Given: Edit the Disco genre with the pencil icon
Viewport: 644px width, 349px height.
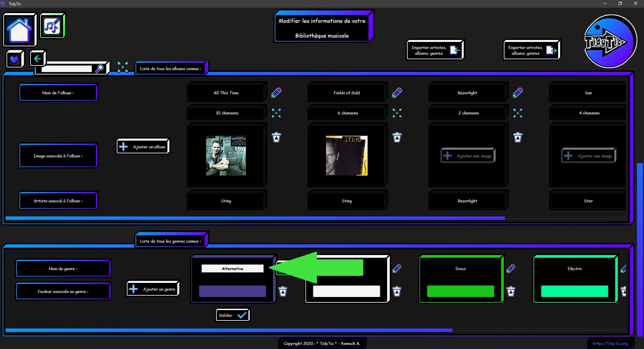Looking at the screenshot, I should (x=511, y=268).
